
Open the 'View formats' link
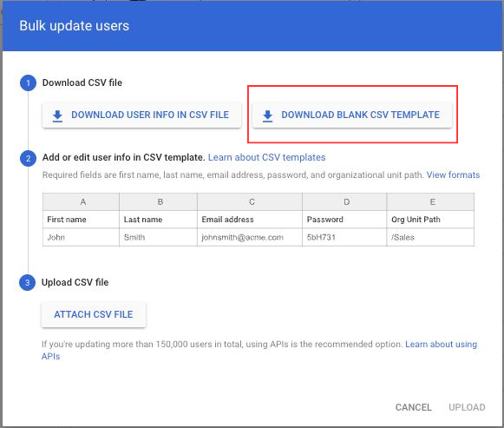point(453,174)
